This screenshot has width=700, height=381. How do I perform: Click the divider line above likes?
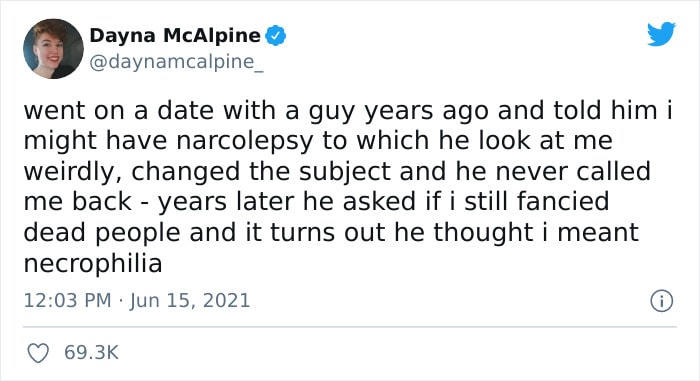[350, 327]
